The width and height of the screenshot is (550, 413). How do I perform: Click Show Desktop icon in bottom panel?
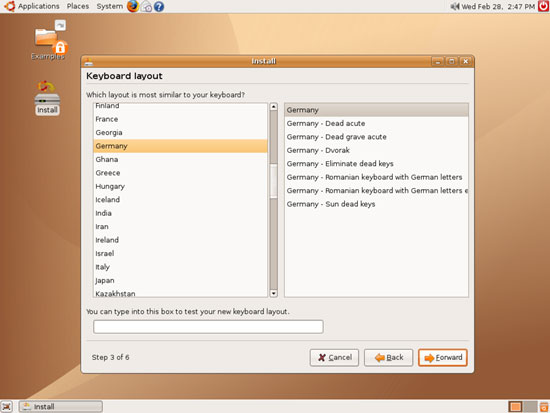(x=6, y=407)
